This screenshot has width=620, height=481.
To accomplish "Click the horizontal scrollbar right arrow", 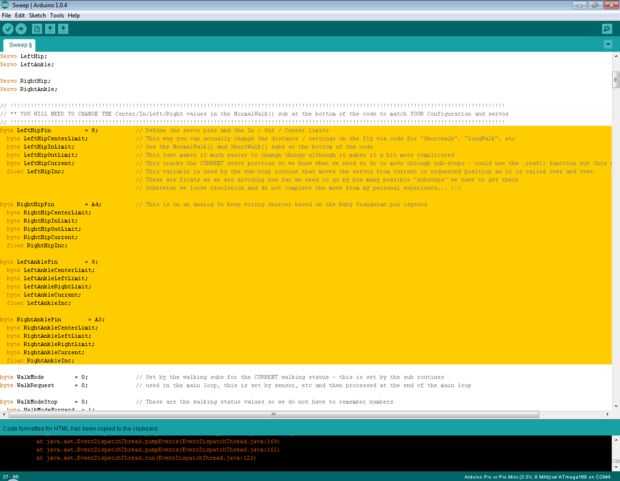I will point(607,414).
